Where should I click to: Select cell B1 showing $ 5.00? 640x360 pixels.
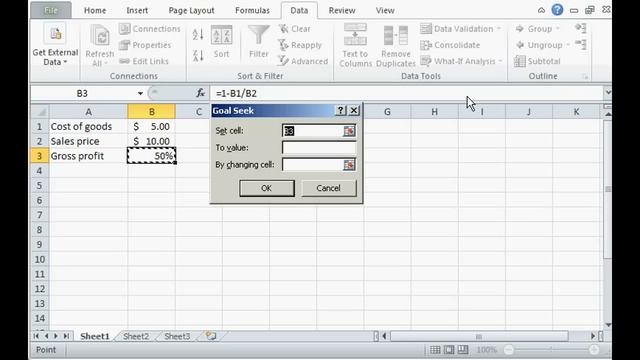point(151,127)
